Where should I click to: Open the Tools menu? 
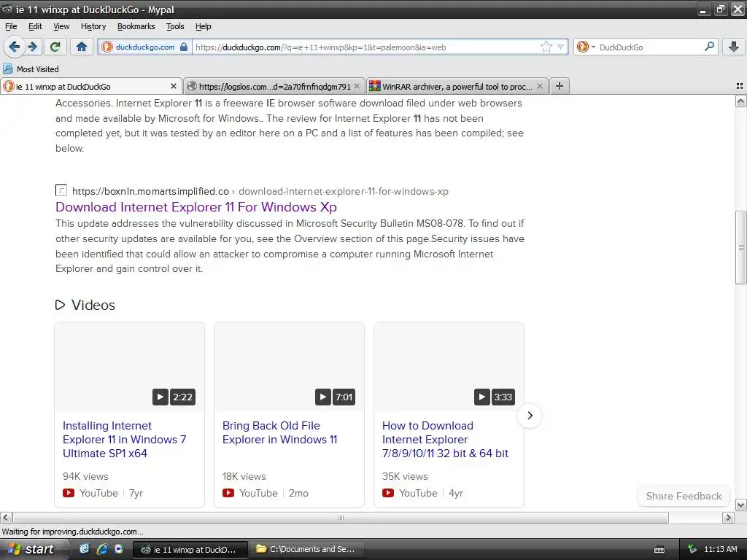pyautogui.click(x=175, y=26)
